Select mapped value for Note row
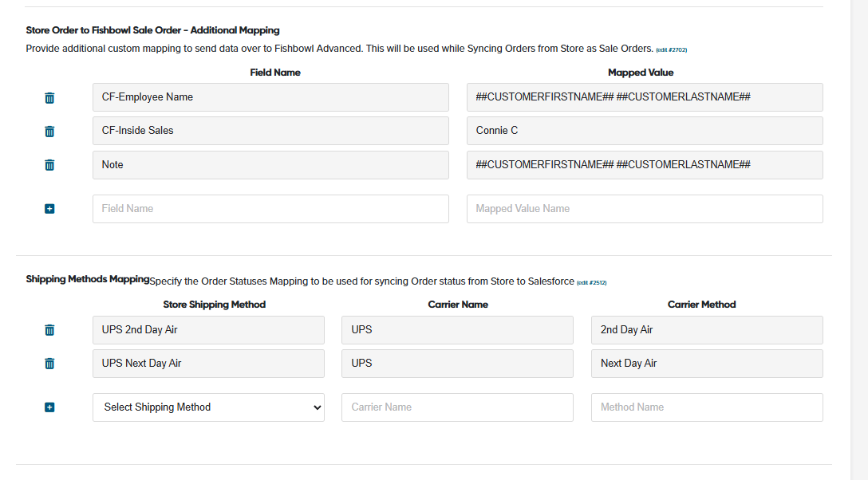This screenshot has height=480, width=868. tap(645, 165)
